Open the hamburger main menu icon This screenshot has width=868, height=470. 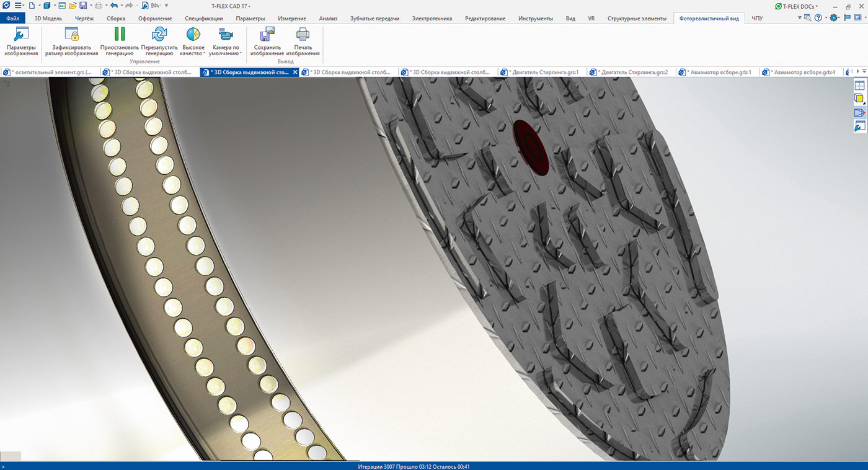pyautogui.click(x=19, y=6)
